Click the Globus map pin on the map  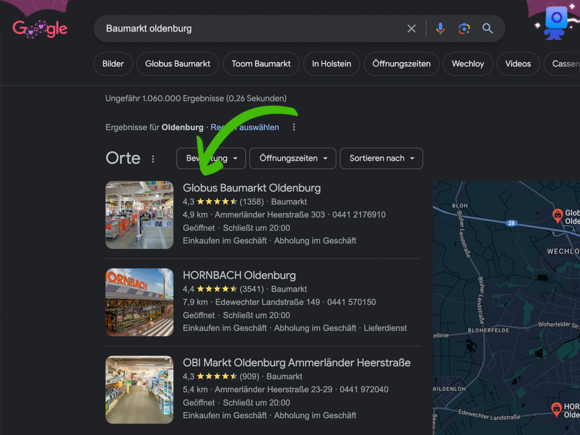tap(557, 216)
